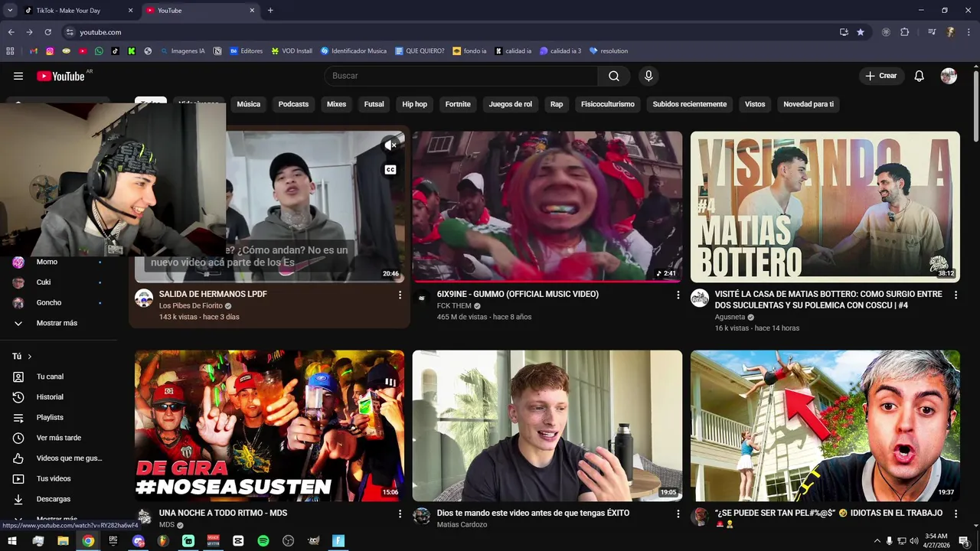980x551 pixels.
Task: Install app icon in address bar
Action: point(844,32)
